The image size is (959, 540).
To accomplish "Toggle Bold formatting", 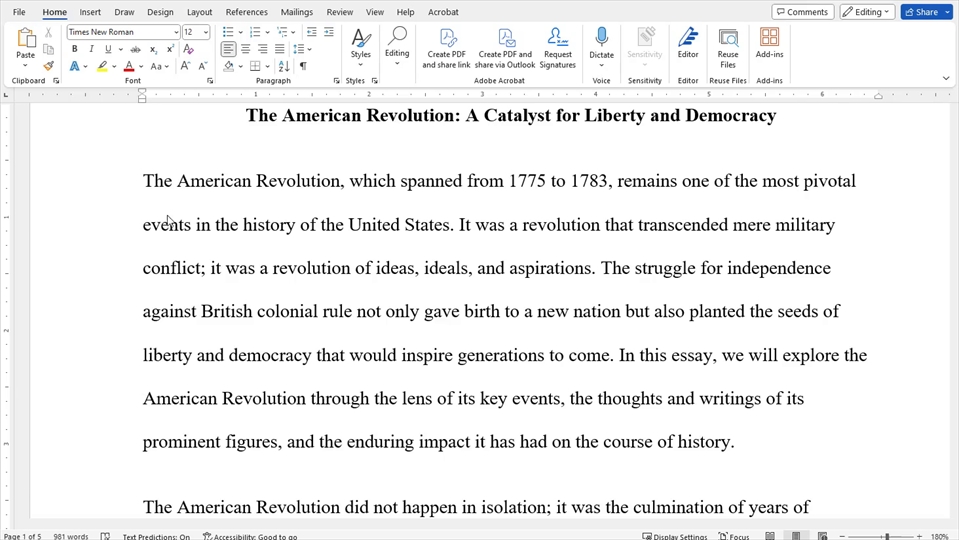I will click(74, 49).
